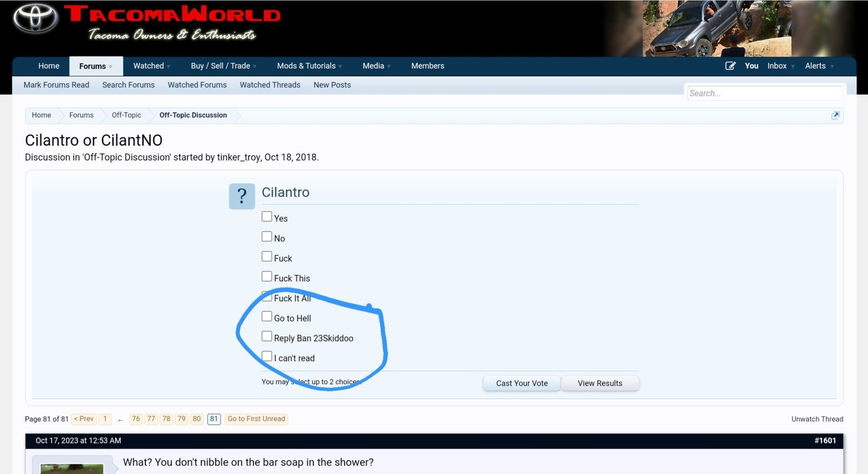Go to previous page with Prev
This screenshot has height=474, width=868.
(x=84, y=419)
